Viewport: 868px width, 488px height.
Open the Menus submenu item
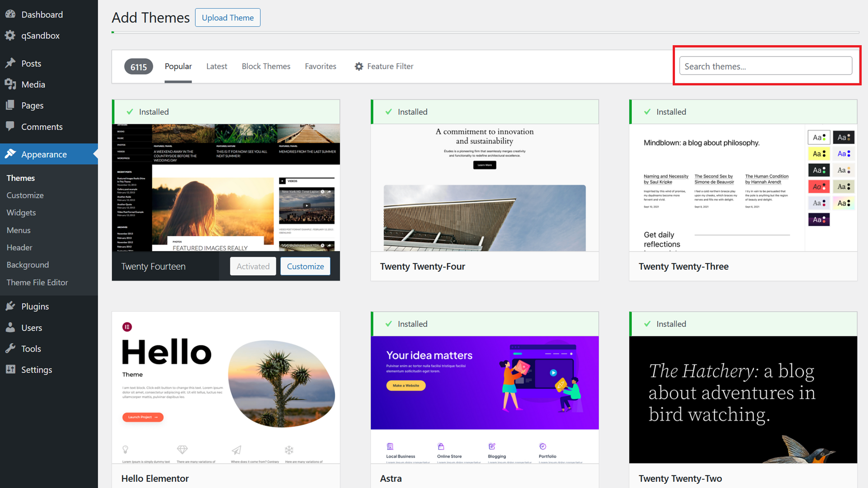click(x=19, y=230)
